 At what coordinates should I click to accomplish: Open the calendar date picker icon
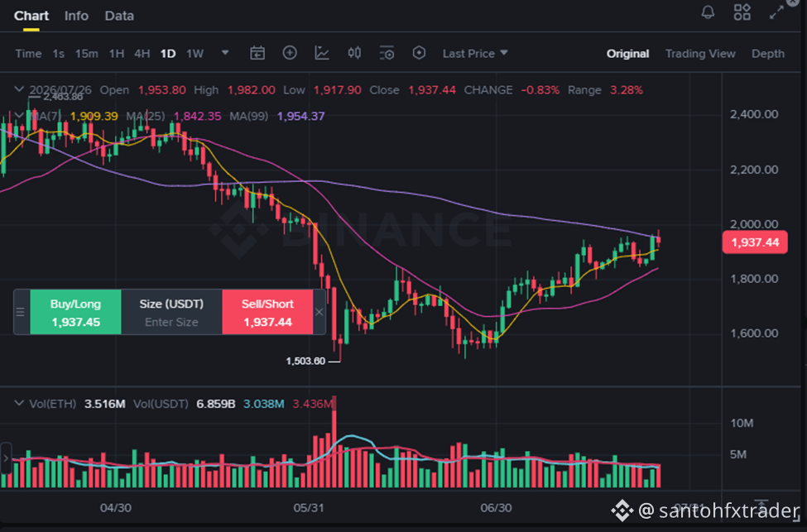point(257,53)
